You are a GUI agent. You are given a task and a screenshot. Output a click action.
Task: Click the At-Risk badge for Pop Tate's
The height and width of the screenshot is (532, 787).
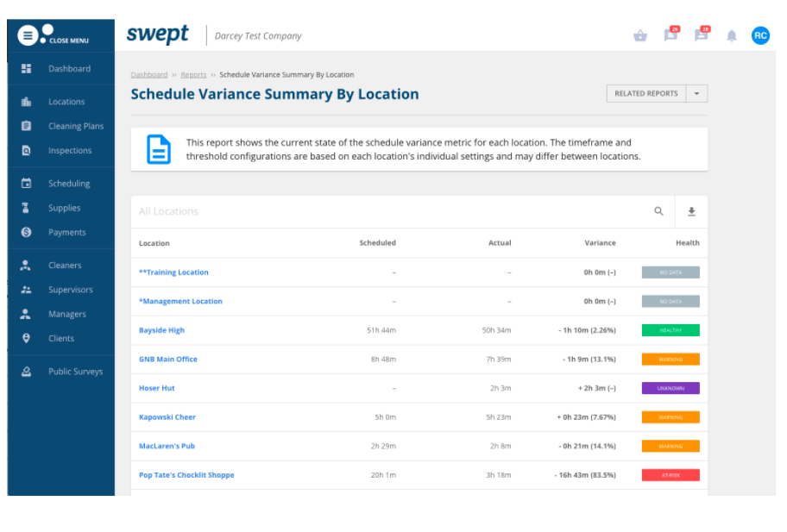pyautogui.click(x=671, y=475)
